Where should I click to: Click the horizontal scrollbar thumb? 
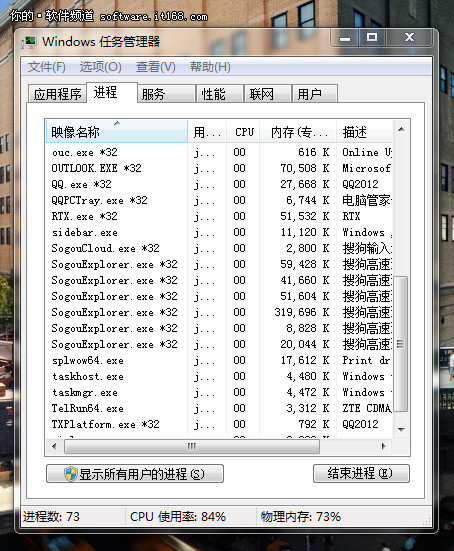[192, 446]
